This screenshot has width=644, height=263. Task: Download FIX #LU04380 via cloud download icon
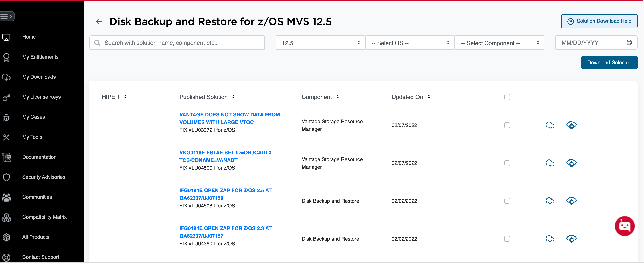click(550, 239)
